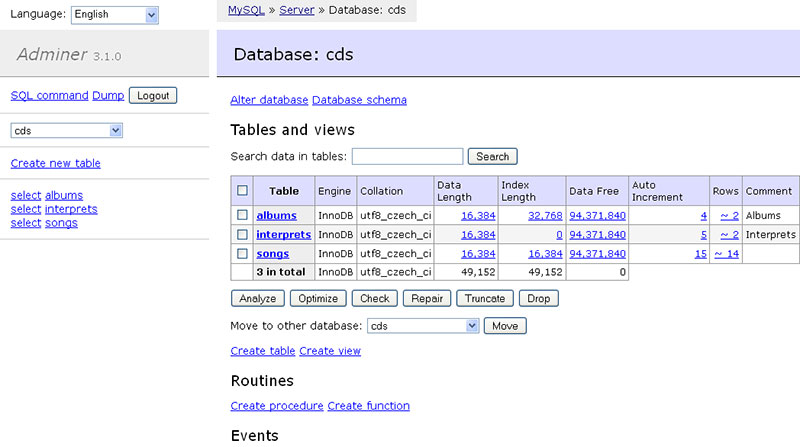Click the Logout button

click(153, 95)
